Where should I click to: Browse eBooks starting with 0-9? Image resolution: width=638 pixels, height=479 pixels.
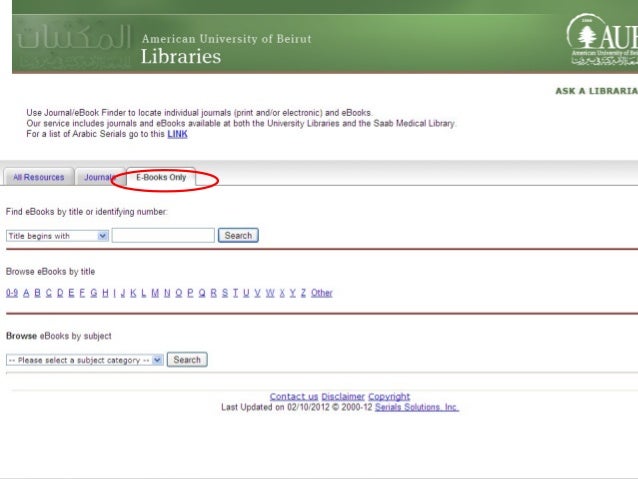pyautogui.click(x=12, y=293)
